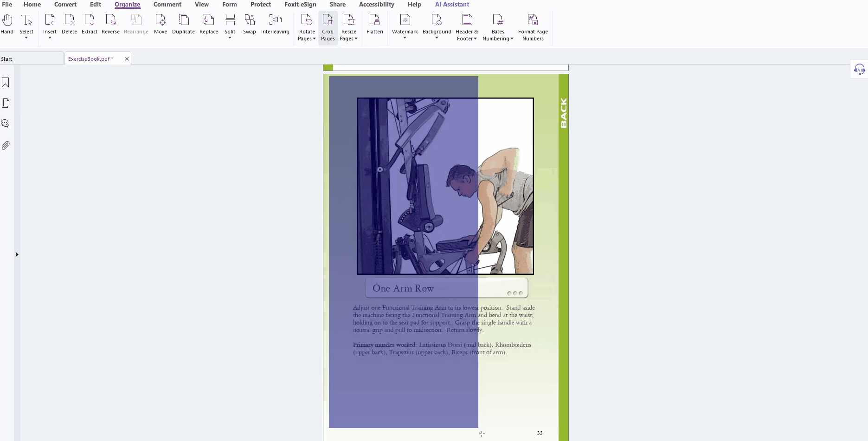Expand the Insert dropdown arrow

click(50, 38)
